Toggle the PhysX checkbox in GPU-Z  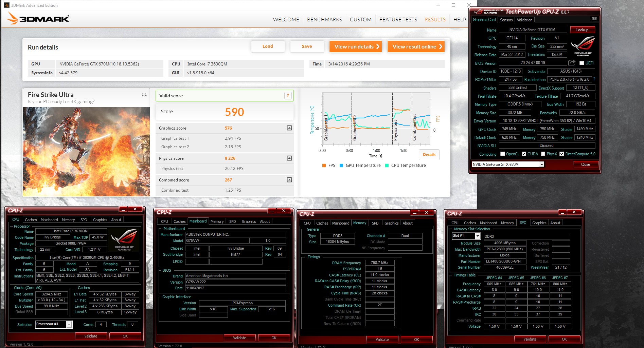click(x=543, y=154)
